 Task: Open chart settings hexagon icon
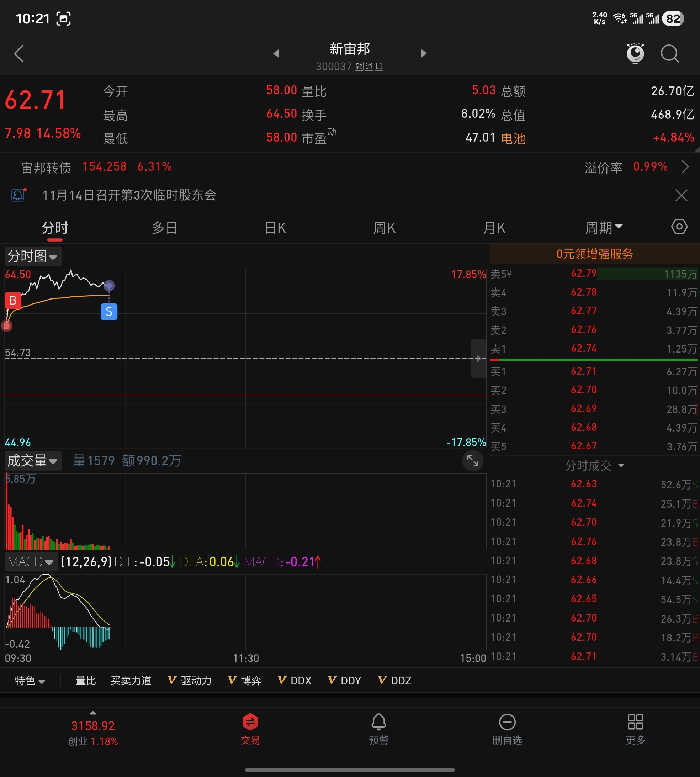click(x=679, y=227)
